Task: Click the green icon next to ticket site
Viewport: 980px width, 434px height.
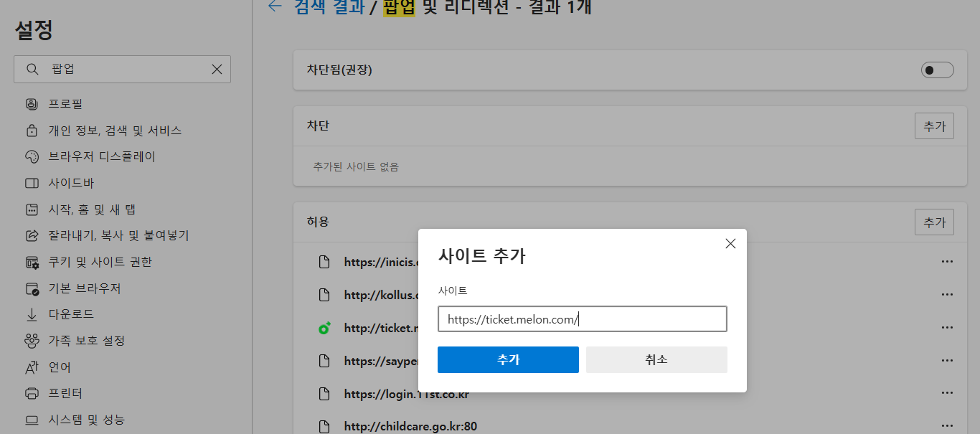Action: [x=324, y=327]
